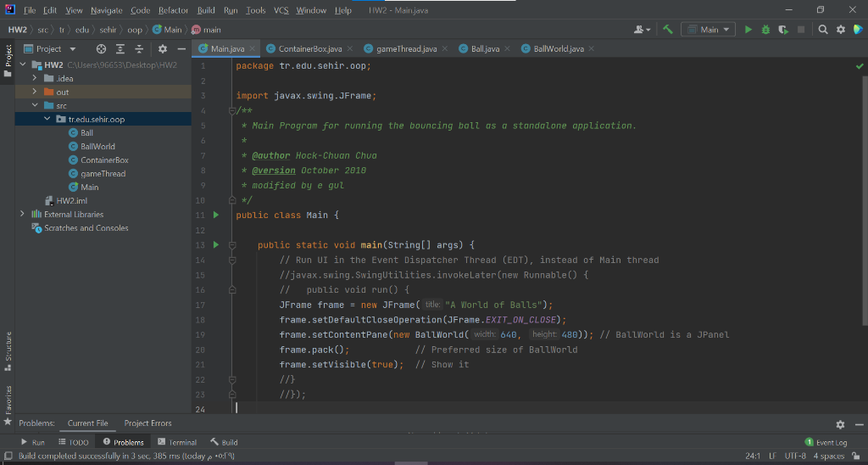
Task: Open Main run configuration dropdown
Action: [708, 30]
